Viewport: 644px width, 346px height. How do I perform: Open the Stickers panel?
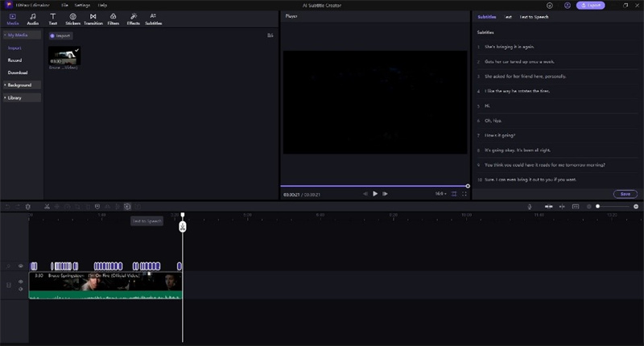coord(72,19)
